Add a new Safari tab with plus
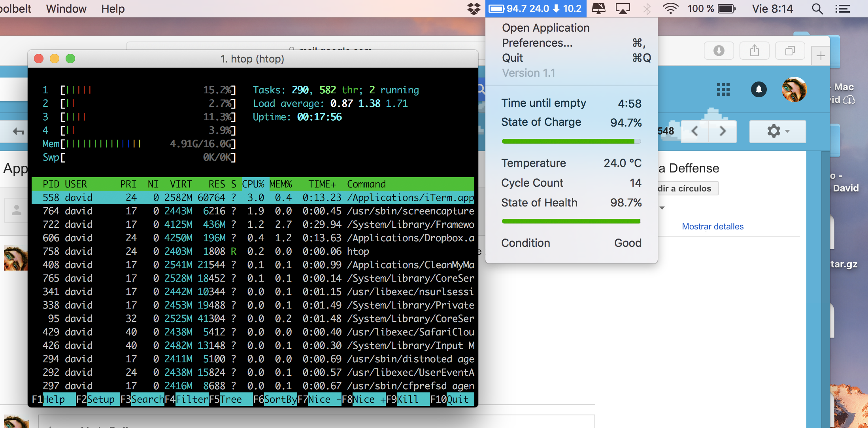The image size is (868, 428). pos(821,56)
